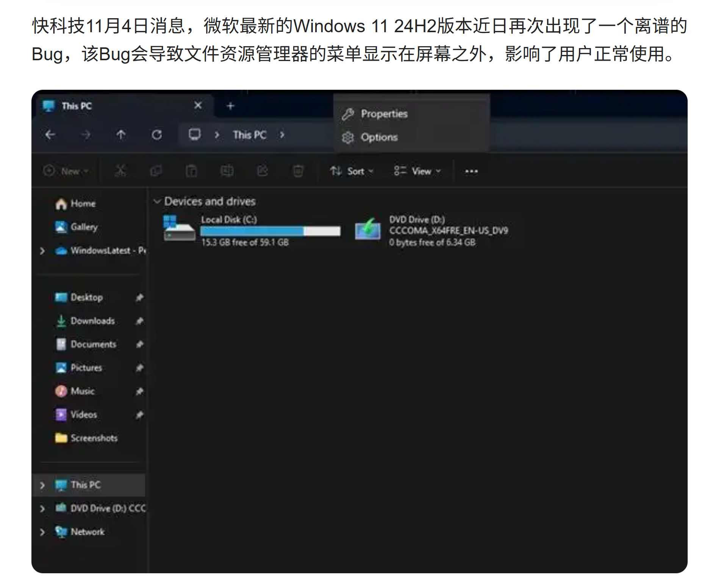Expand the Network tree node

[42, 532]
